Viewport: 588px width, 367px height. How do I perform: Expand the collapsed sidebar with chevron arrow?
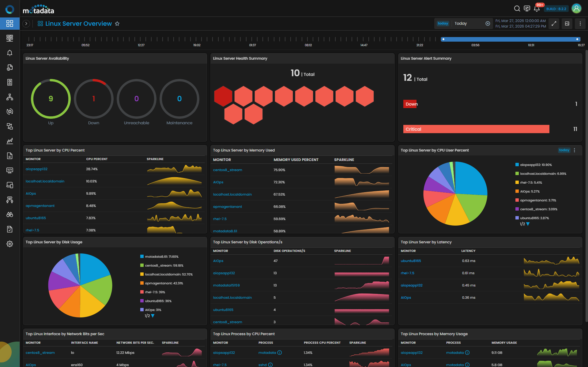(26, 24)
